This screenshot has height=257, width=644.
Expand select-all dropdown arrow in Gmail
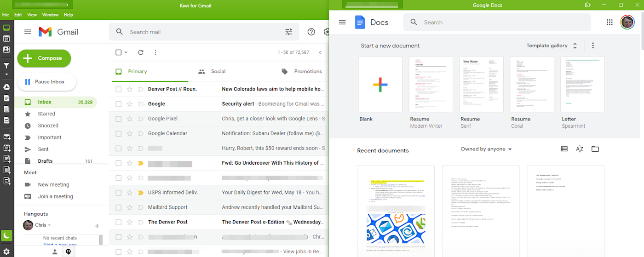[126, 52]
